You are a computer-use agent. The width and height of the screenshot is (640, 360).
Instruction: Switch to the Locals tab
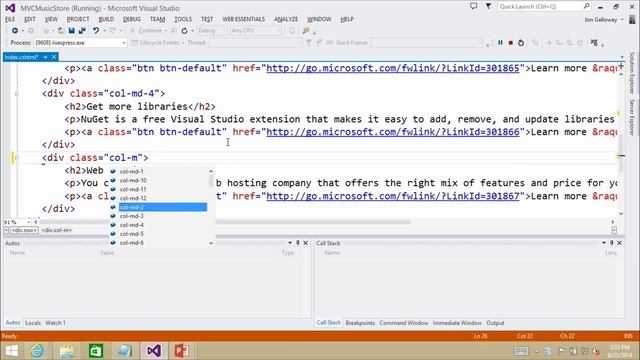click(33, 323)
